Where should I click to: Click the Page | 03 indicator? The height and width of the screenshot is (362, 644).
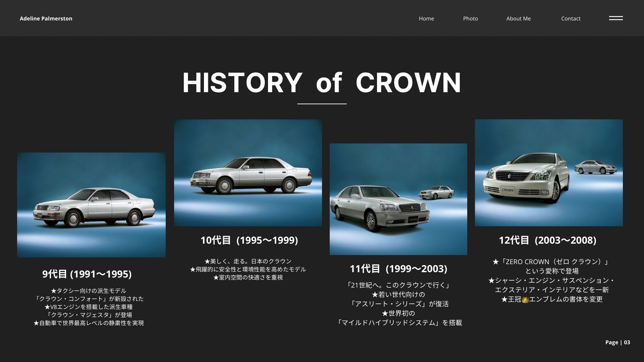(618, 342)
